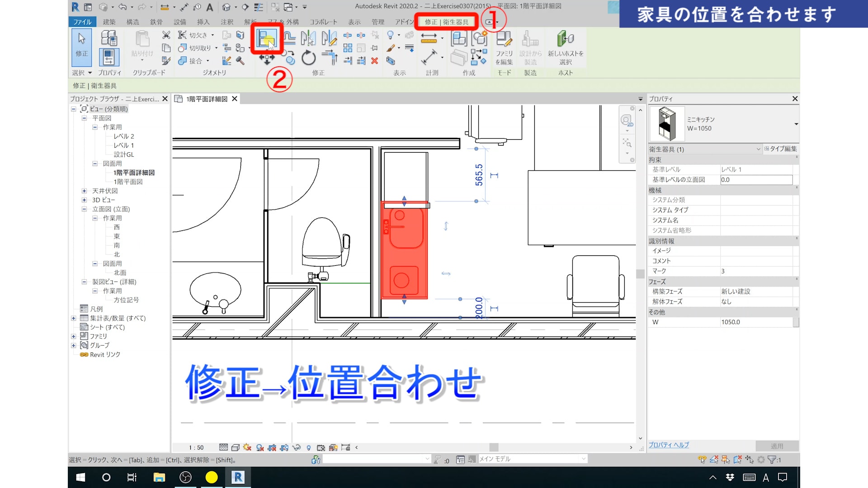Click the red Delete X icon
Screen dimensions: 868x488
[x=374, y=61]
